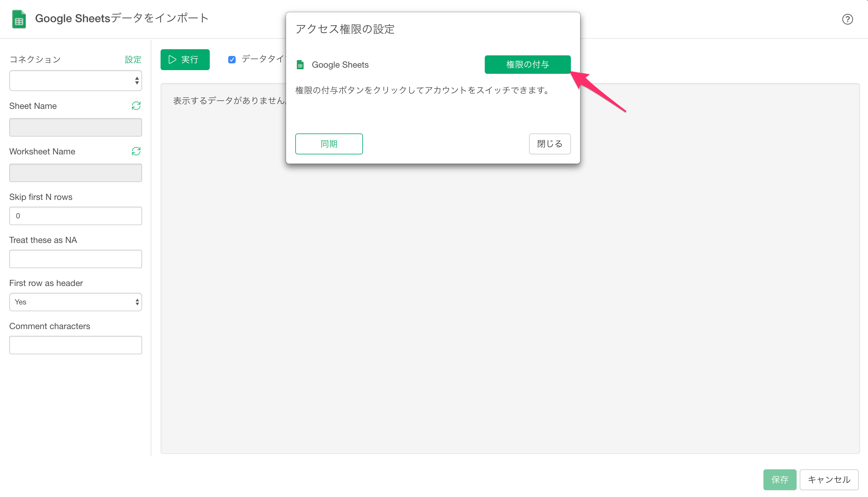Click the Google Sheets logo in header
The image size is (868, 497).
pyautogui.click(x=19, y=19)
